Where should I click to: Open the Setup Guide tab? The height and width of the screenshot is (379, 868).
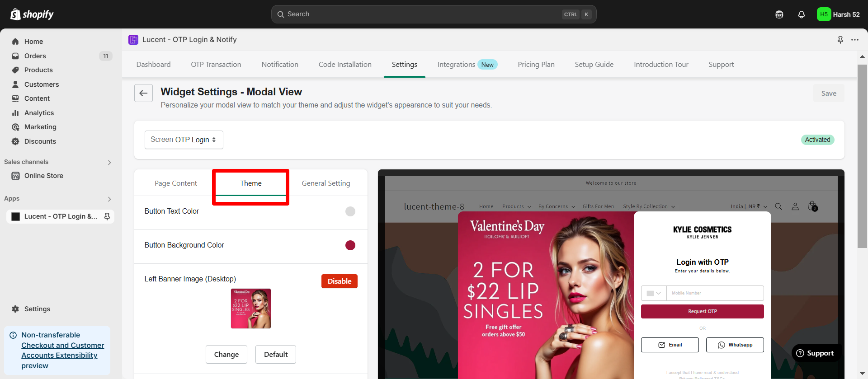(x=594, y=65)
